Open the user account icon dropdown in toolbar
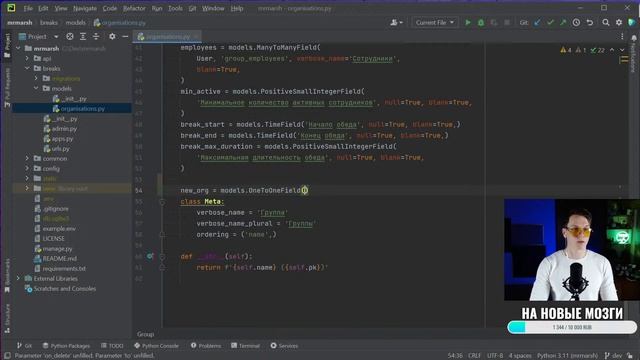The width and height of the screenshot is (640, 360). (x=396, y=22)
